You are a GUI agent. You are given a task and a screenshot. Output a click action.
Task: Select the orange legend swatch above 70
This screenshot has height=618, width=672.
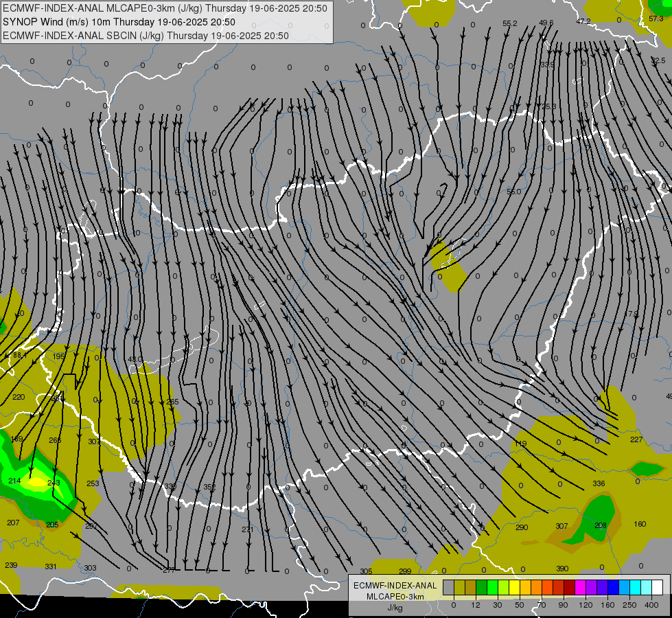(537, 587)
